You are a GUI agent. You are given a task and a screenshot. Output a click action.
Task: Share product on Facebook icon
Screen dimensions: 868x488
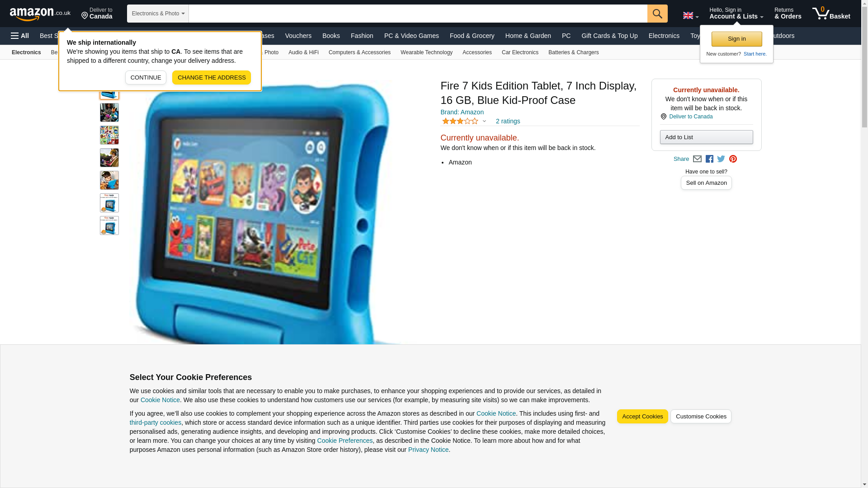709,159
